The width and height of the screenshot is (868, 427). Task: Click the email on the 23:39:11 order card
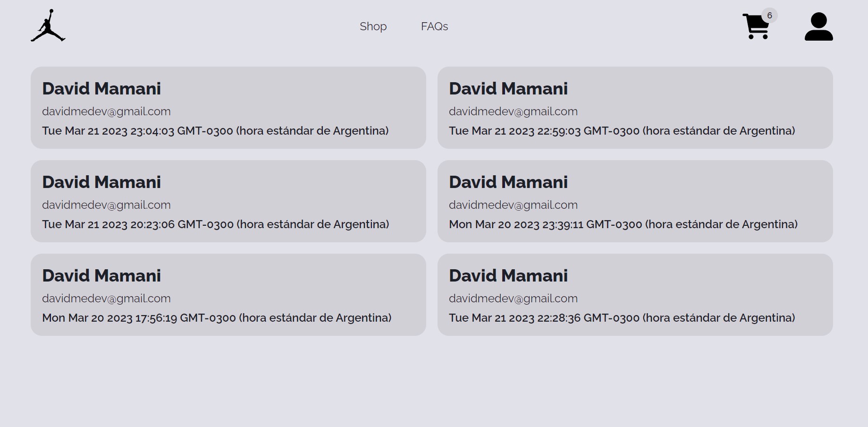point(513,205)
